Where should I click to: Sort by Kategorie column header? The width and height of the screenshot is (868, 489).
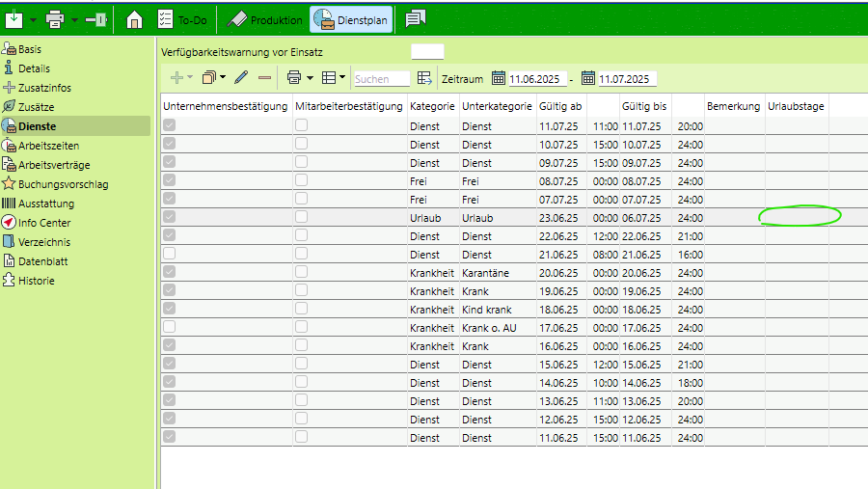pyautogui.click(x=432, y=106)
